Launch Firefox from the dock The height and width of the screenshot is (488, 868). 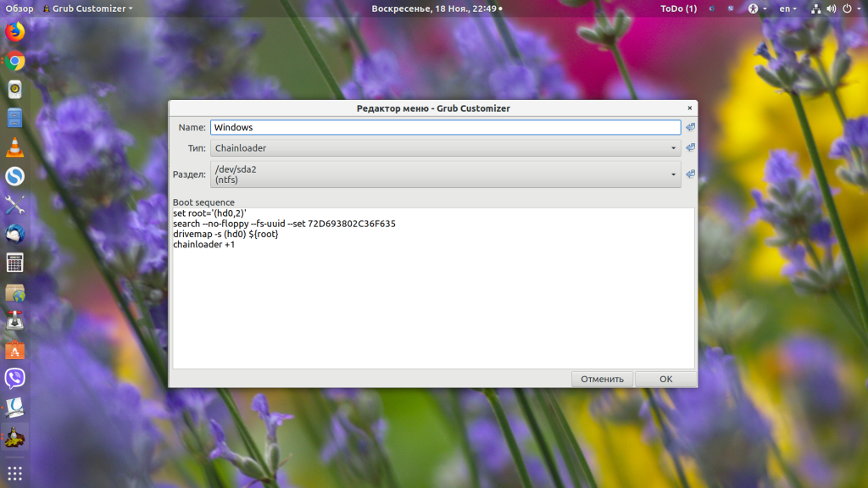pyautogui.click(x=14, y=32)
